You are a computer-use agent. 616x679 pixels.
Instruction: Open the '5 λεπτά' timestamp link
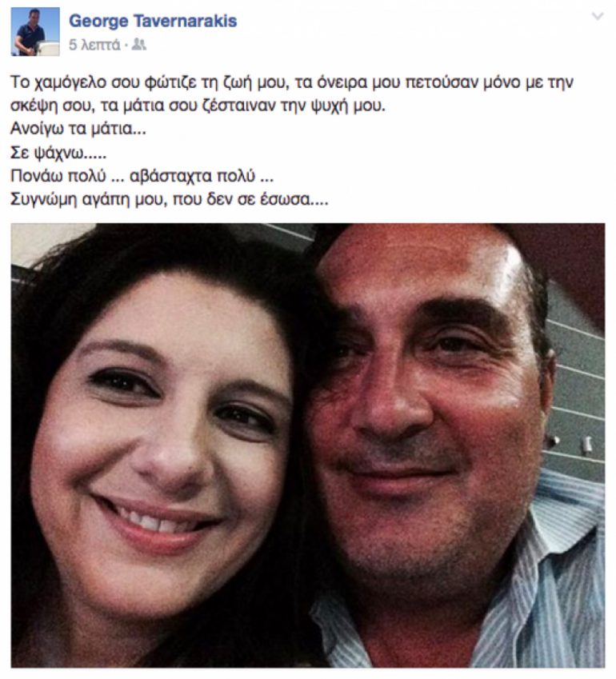point(94,45)
